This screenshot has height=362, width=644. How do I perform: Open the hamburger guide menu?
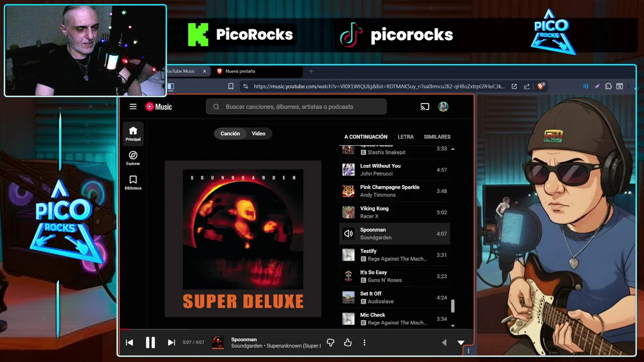click(x=133, y=107)
